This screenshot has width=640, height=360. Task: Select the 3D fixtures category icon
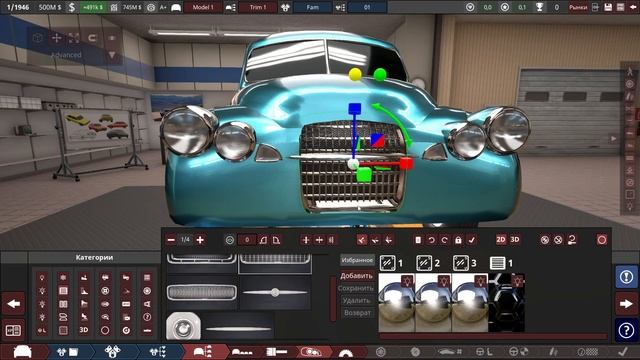84,330
